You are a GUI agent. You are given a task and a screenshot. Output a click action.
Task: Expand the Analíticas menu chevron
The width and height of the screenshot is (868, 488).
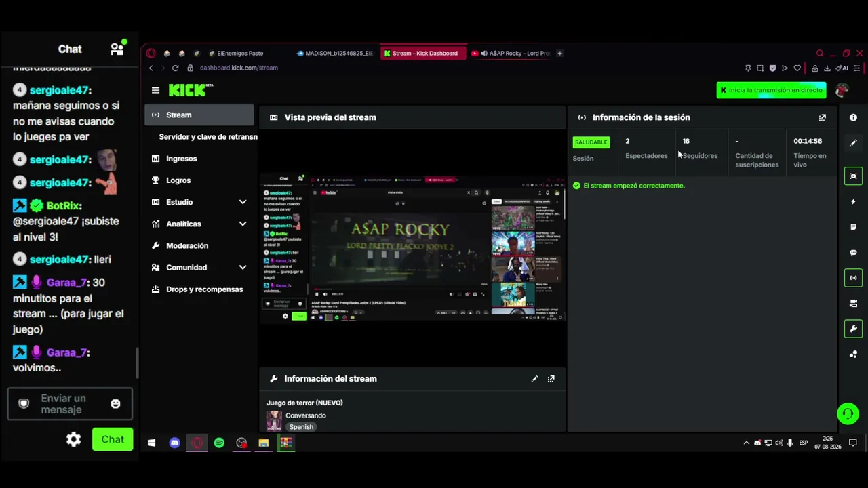tap(243, 224)
